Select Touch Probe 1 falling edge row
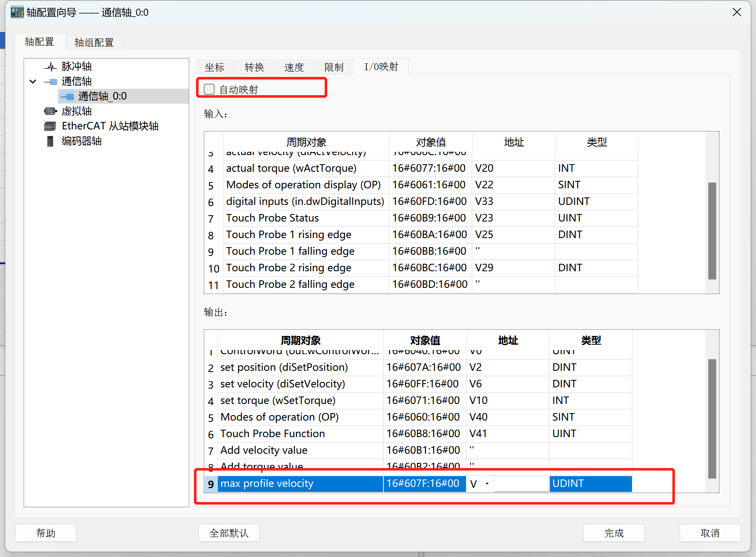Screen dimensions: 756x557 (x=421, y=251)
